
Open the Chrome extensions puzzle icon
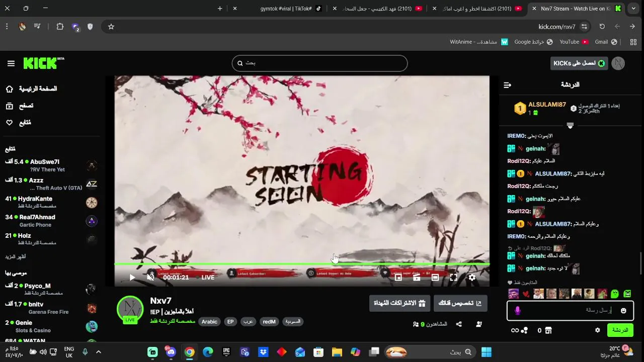(60, 27)
